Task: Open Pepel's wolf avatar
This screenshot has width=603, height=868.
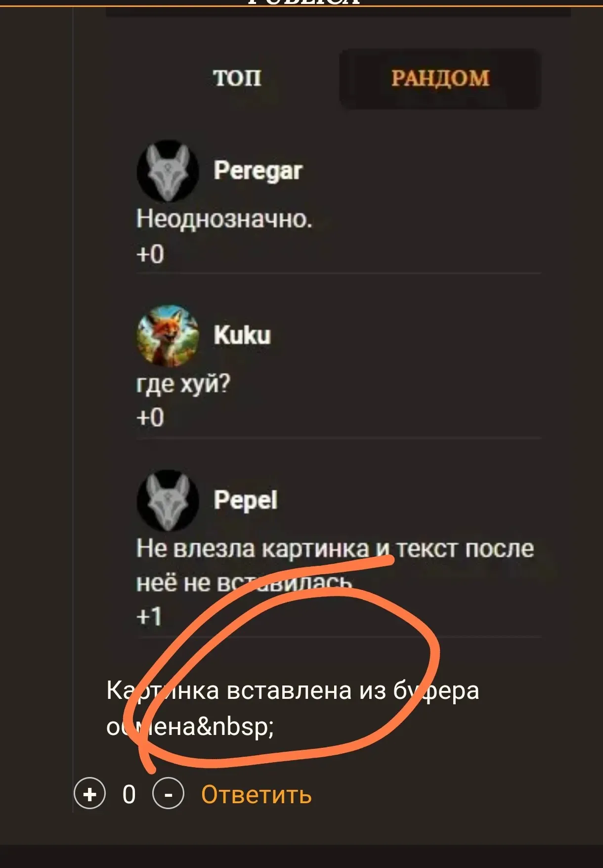Action: point(168,500)
